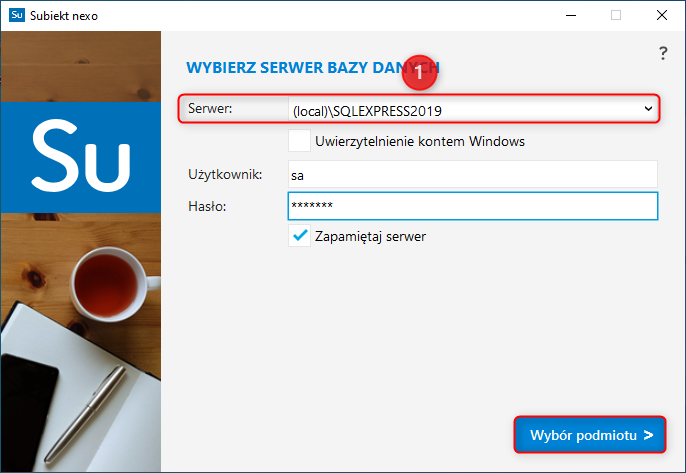Click the disabled maximize window button

click(616, 15)
